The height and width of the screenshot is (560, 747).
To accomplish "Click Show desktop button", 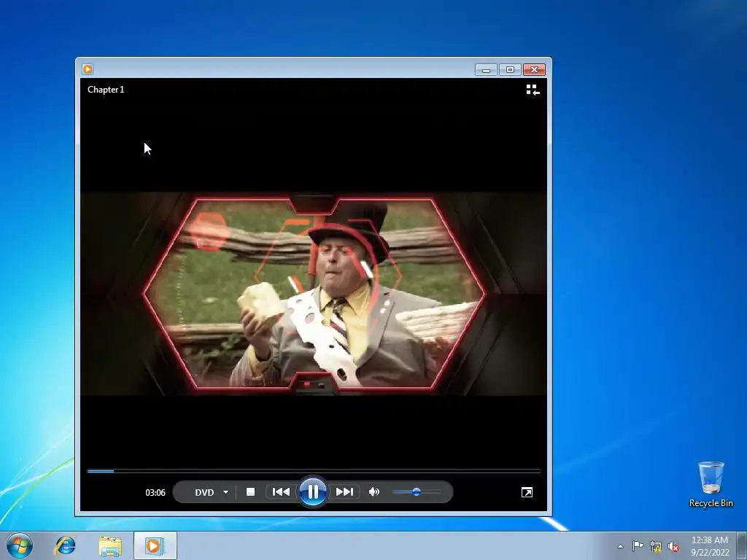I will click(742, 545).
